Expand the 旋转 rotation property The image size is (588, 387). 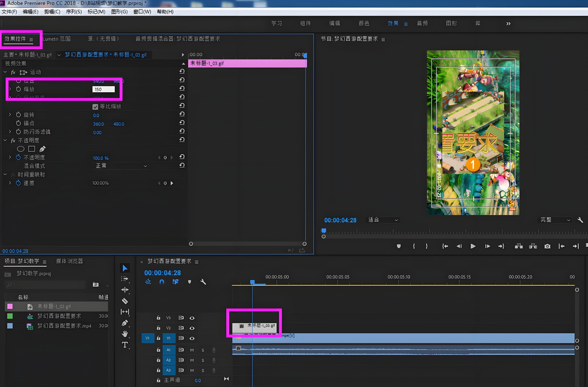click(x=10, y=115)
